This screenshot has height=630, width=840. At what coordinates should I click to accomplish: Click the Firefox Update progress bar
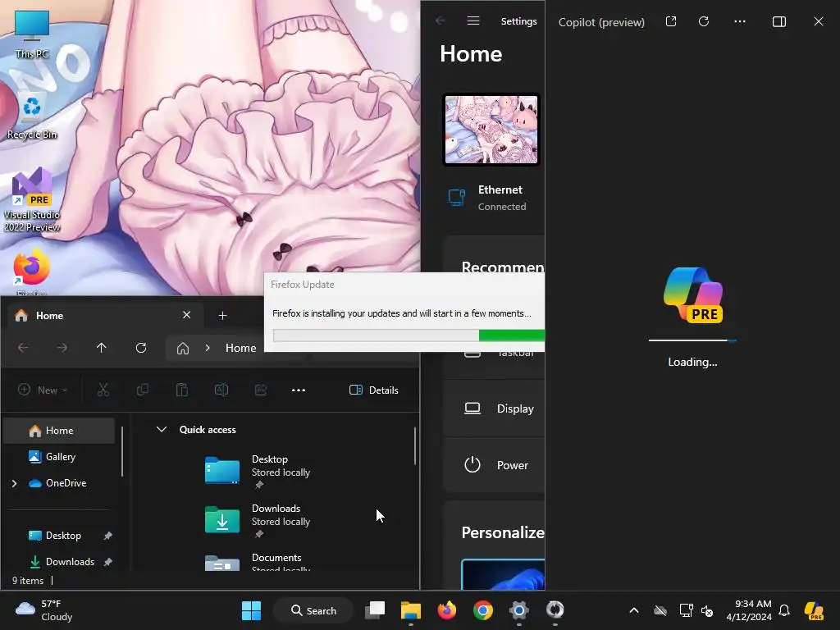click(x=409, y=336)
